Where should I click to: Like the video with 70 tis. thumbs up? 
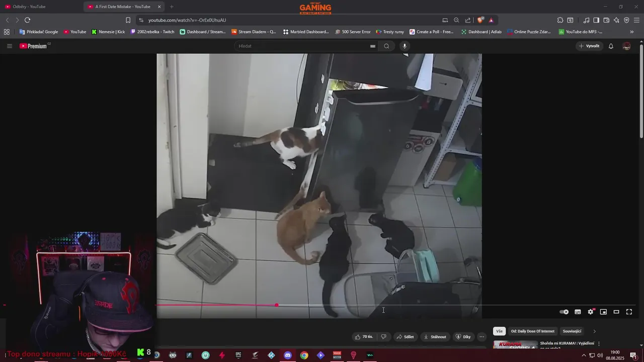point(364,337)
